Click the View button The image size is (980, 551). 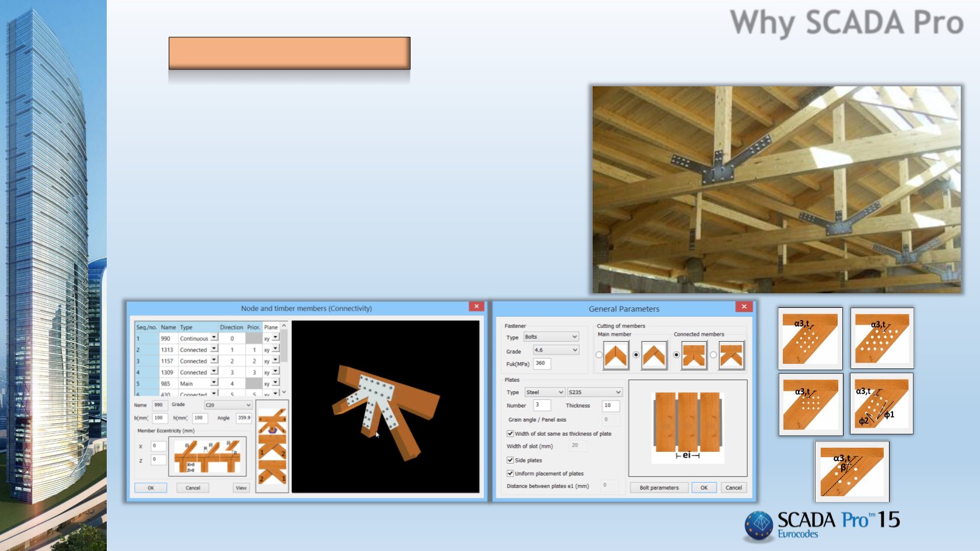[x=242, y=488]
